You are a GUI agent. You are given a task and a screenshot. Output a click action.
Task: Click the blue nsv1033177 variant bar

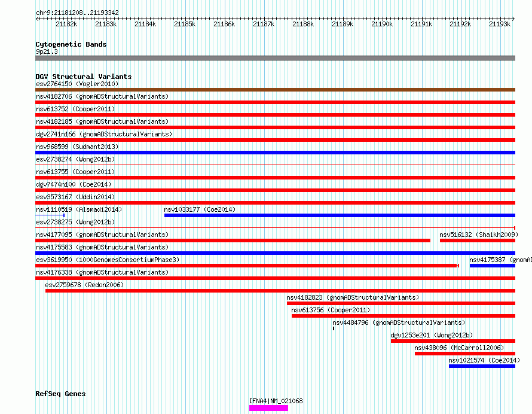click(x=340, y=215)
